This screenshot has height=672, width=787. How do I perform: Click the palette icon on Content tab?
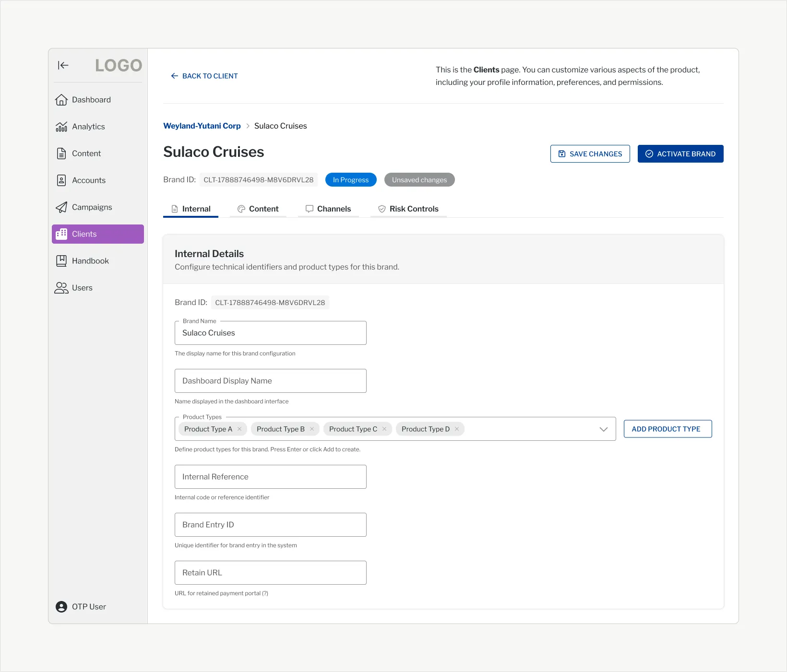pos(241,209)
